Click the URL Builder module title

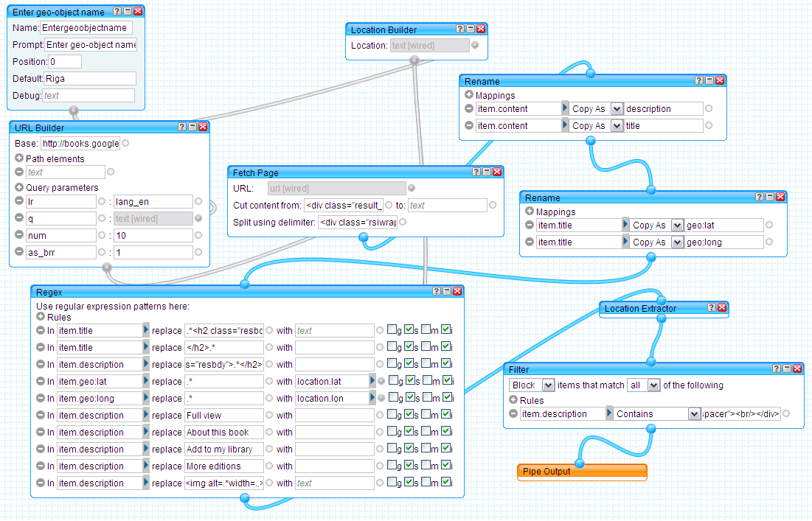(x=39, y=127)
